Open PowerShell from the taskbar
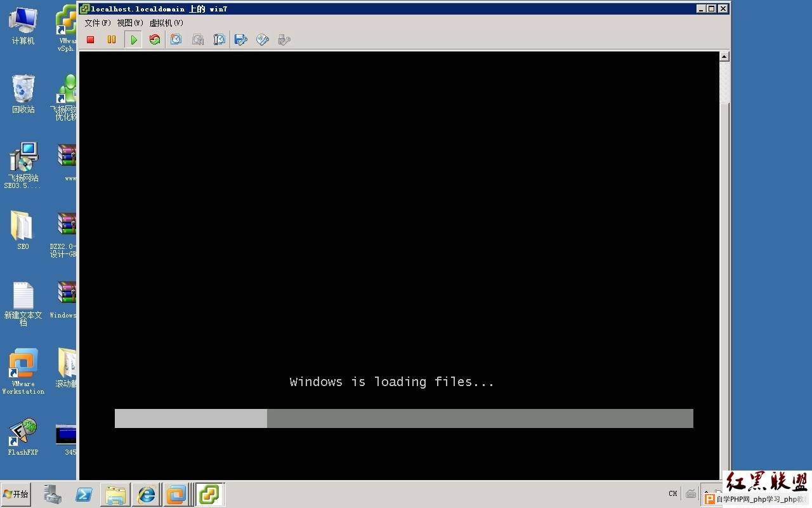The image size is (812, 508). point(84,494)
